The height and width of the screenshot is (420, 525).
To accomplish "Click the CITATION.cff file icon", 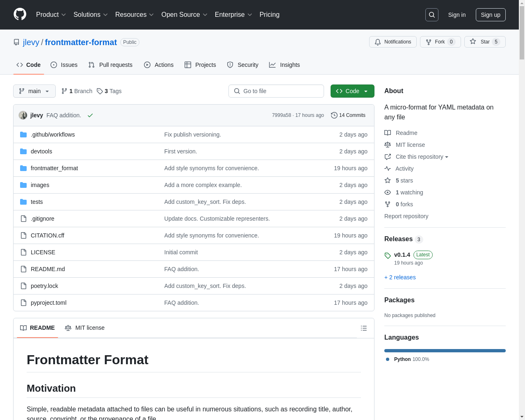I will pyautogui.click(x=23, y=235).
